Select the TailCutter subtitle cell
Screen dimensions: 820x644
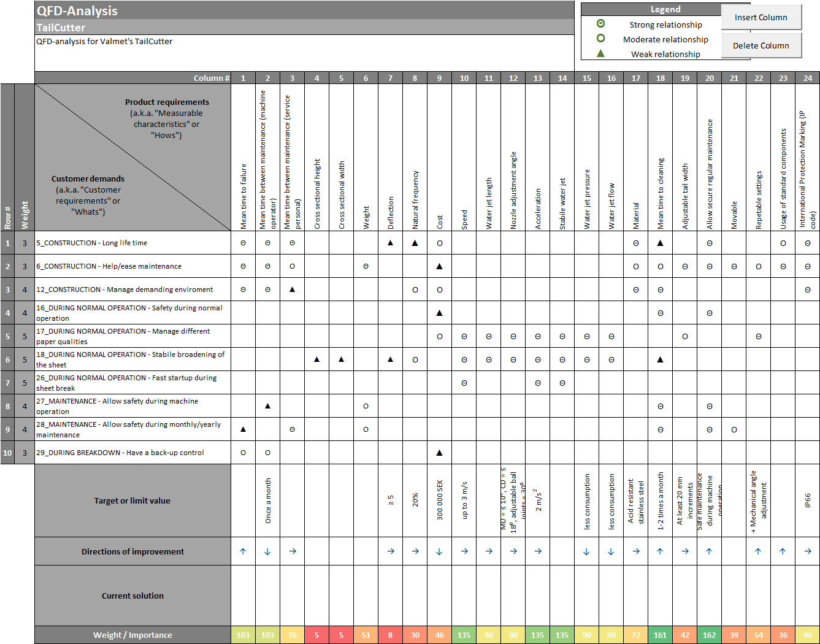[304, 27]
